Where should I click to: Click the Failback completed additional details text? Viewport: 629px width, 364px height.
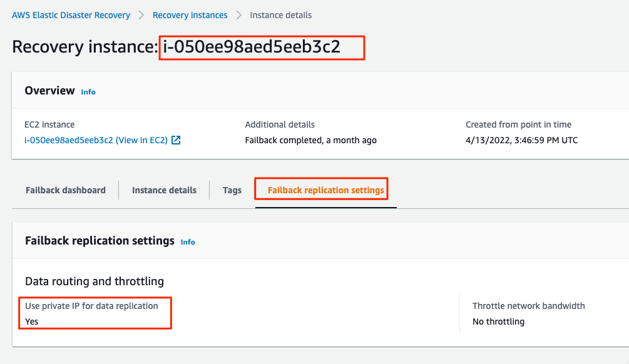tap(309, 140)
